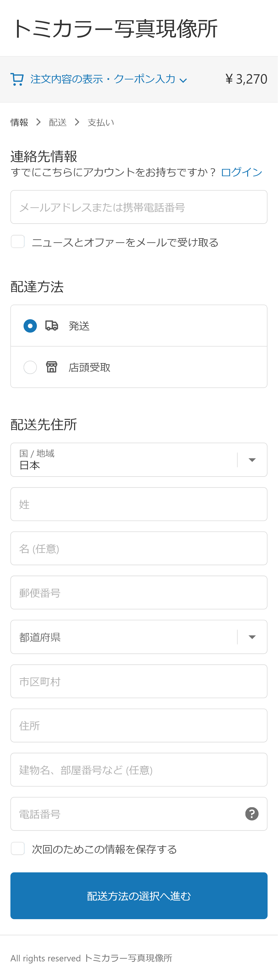The height and width of the screenshot is (980, 278).
Task: Focus the メールアドレスまたは携帯電話番号 field
Action: tap(139, 207)
